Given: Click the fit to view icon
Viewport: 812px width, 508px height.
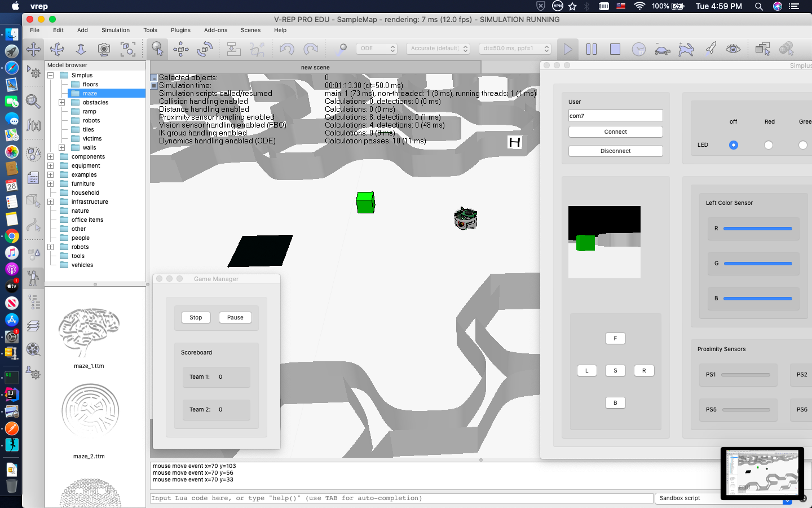Looking at the screenshot, I should click(128, 49).
